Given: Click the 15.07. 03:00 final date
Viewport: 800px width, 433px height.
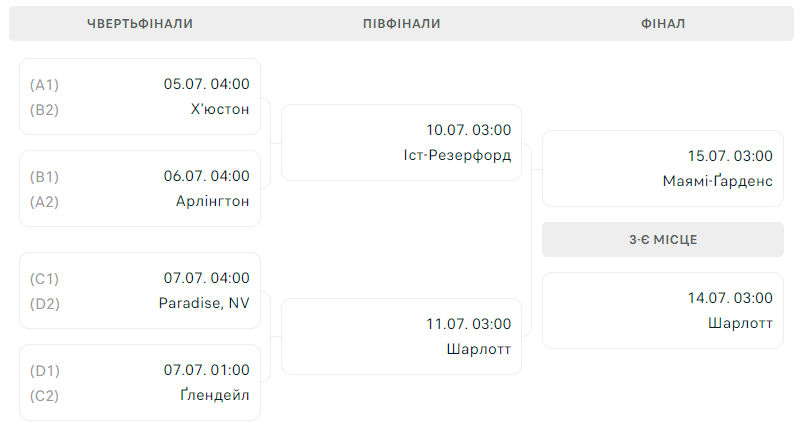Looking at the screenshot, I should 730,156.
